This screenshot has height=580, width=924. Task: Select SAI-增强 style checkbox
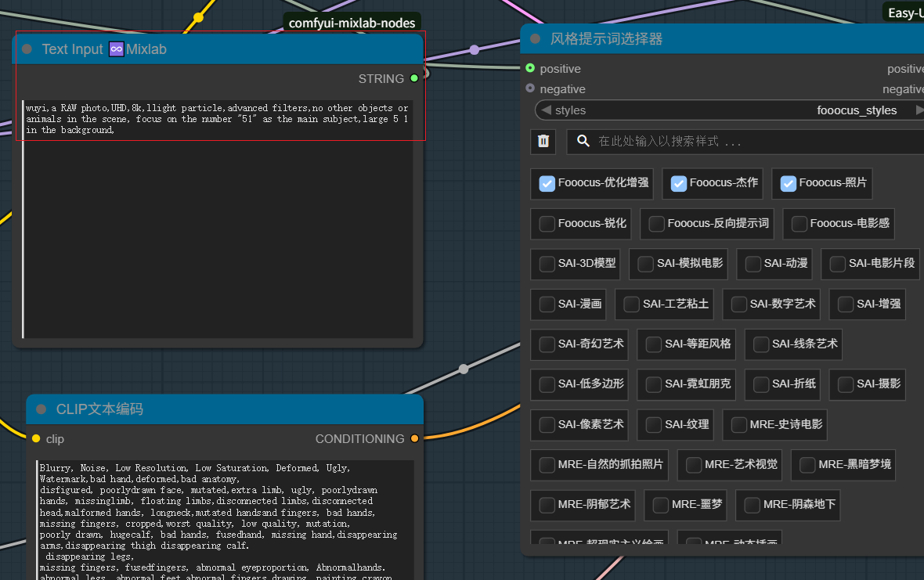[846, 304]
